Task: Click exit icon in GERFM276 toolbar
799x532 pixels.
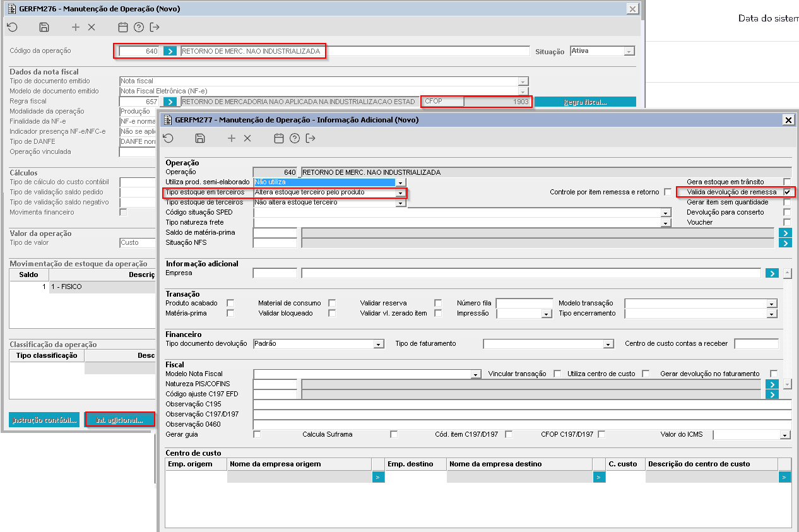Action: (x=155, y=27)
